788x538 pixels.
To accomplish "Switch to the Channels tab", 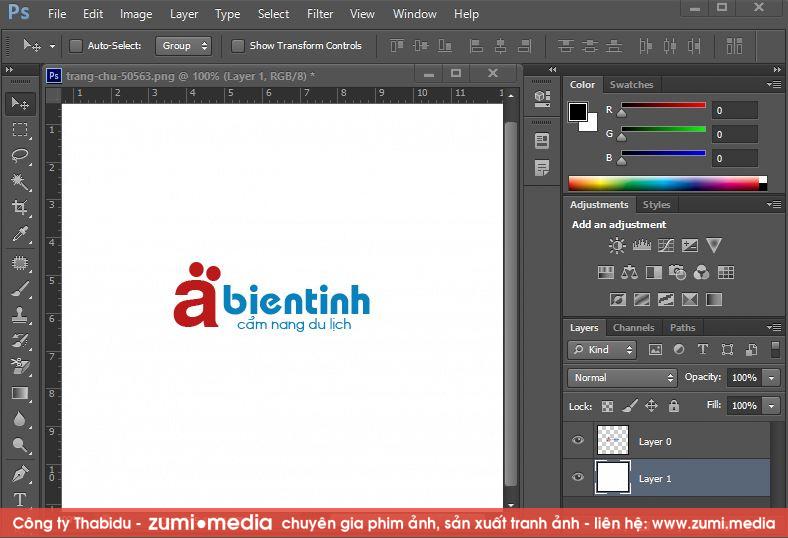I will [633, 328].
